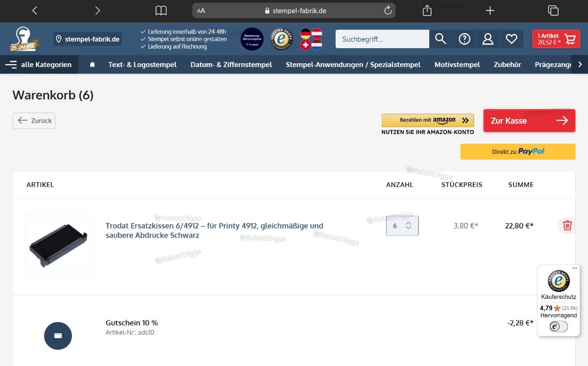Image resolution: width=588 pixels, height=366 pixels.
Task: Advance the category bar with right chevron
Action: click(x=580, y=65)
